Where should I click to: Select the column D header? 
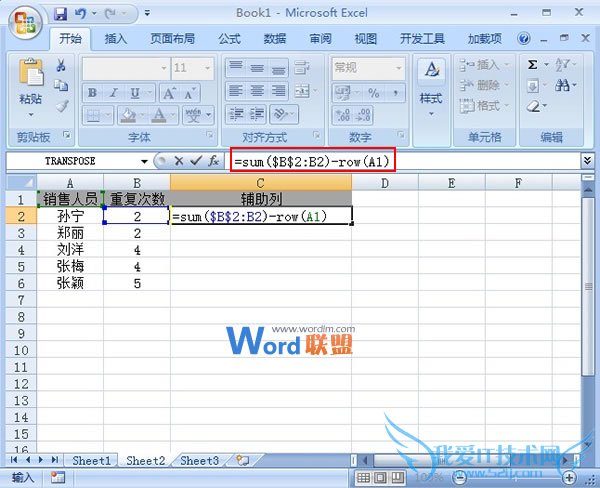[385, 183]
